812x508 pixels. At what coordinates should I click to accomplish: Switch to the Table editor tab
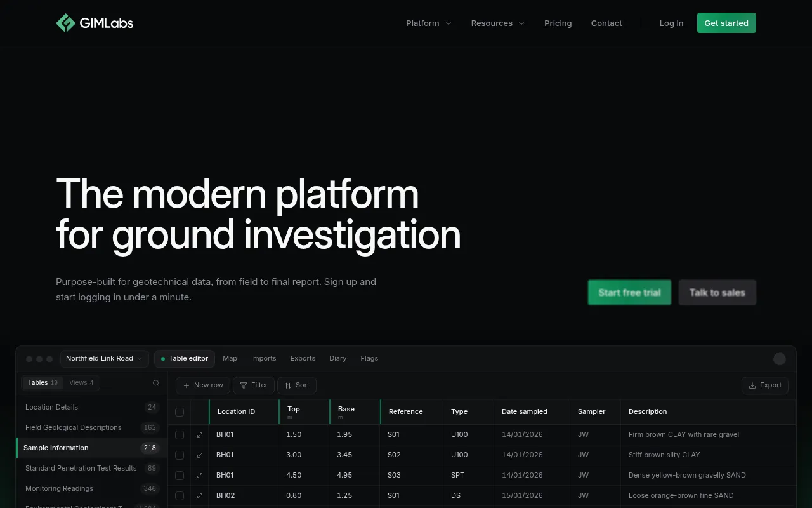click(x=185, y=359)
